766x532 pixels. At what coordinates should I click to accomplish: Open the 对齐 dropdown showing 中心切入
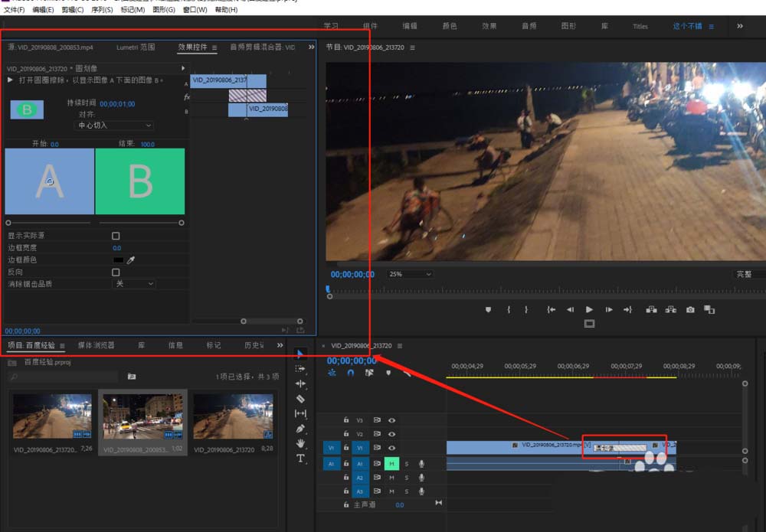(115, 126)
